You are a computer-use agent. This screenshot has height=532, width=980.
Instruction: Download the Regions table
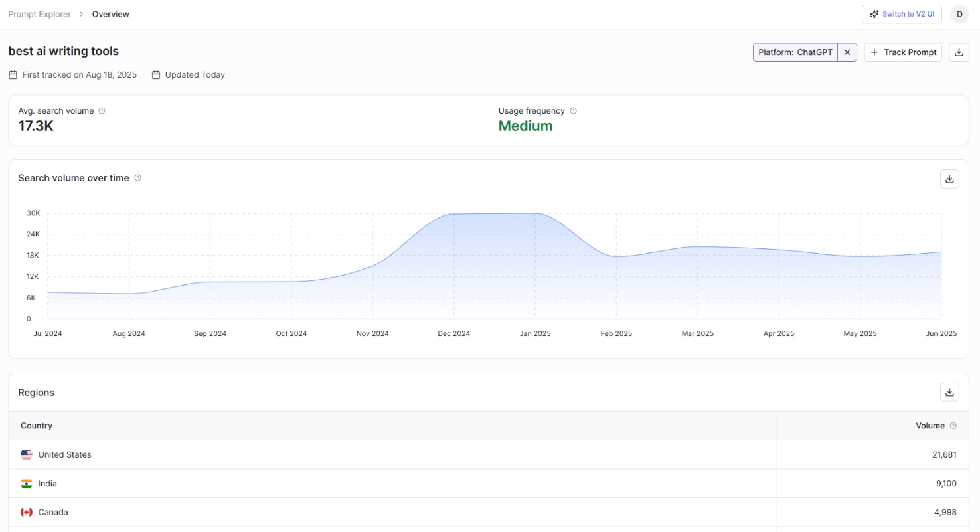[949, 393]
